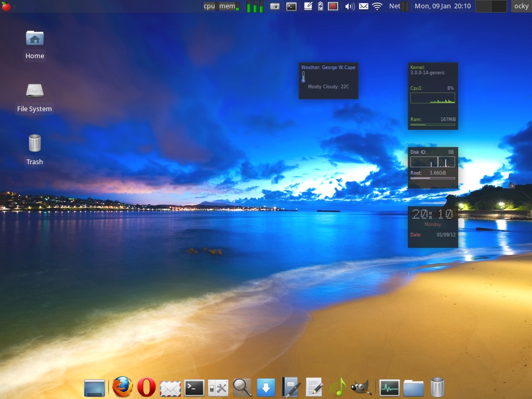The width and height of the screenshot is (532, 399).
Task: Select the File System desktop icon
Action: [35, 98]
